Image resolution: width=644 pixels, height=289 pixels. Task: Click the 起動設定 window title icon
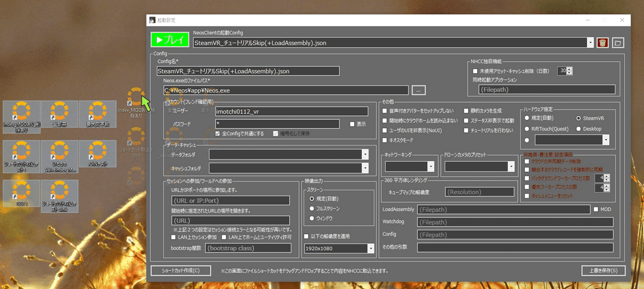(x=152, y=20)
